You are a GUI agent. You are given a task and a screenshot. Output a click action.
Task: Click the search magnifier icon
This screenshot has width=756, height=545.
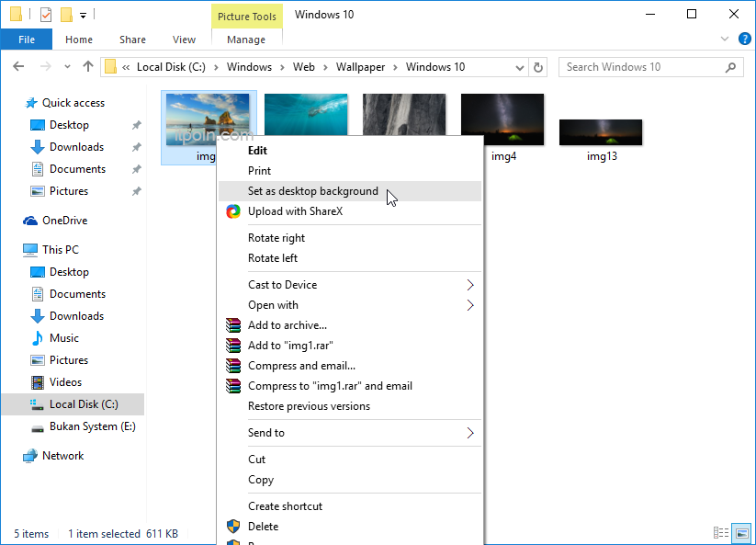click(x=731, y=67)
